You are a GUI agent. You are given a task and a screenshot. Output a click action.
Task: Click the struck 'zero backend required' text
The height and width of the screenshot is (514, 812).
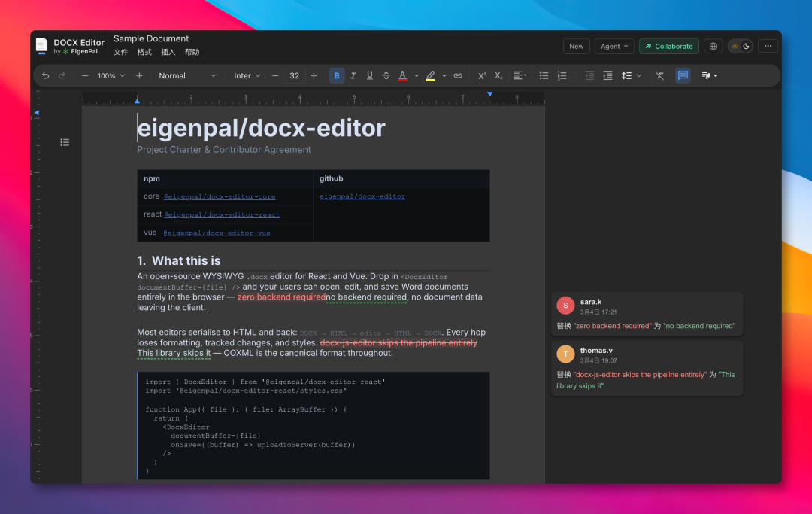(281, 297)
